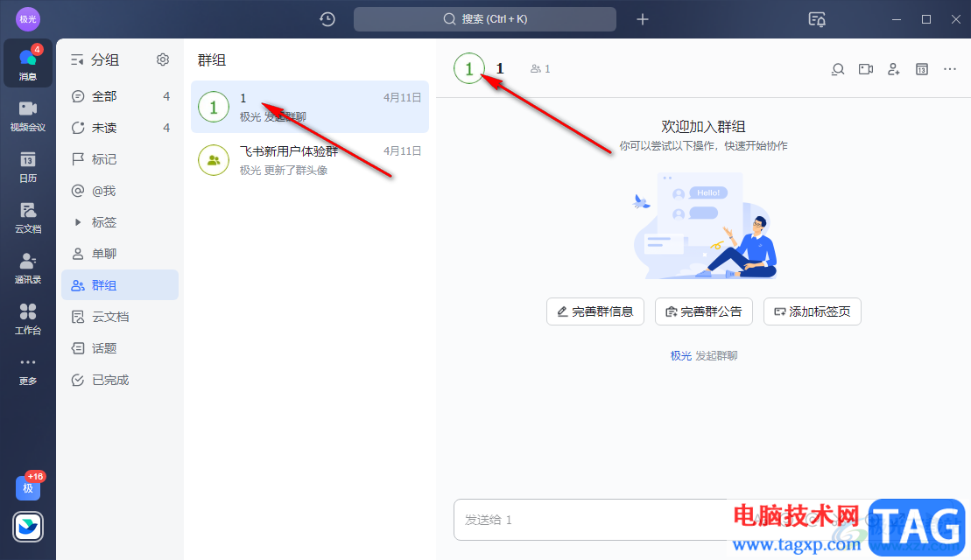The width and height of the screenshot is (971, 560).
Task: Open Contacts in left sidebar
Action: coord(28,268)
